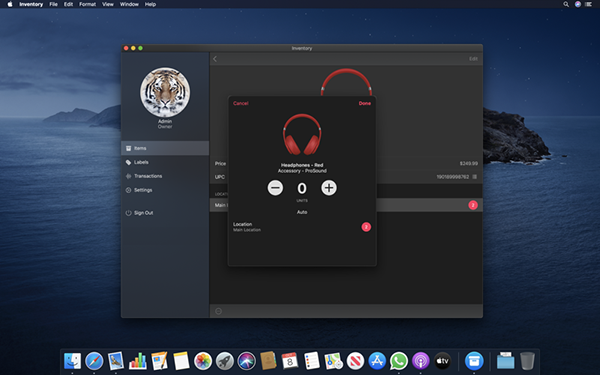This screenshot has height=375, width=600.
Task: Open Finder from the dock
Action: point(72,360)
